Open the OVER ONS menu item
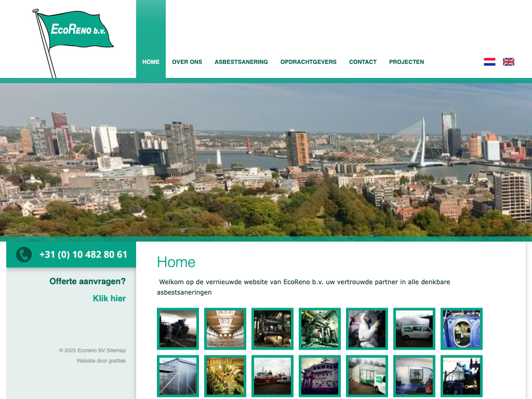The height and width of the screenshot is (399, 532). coord(187,62)
